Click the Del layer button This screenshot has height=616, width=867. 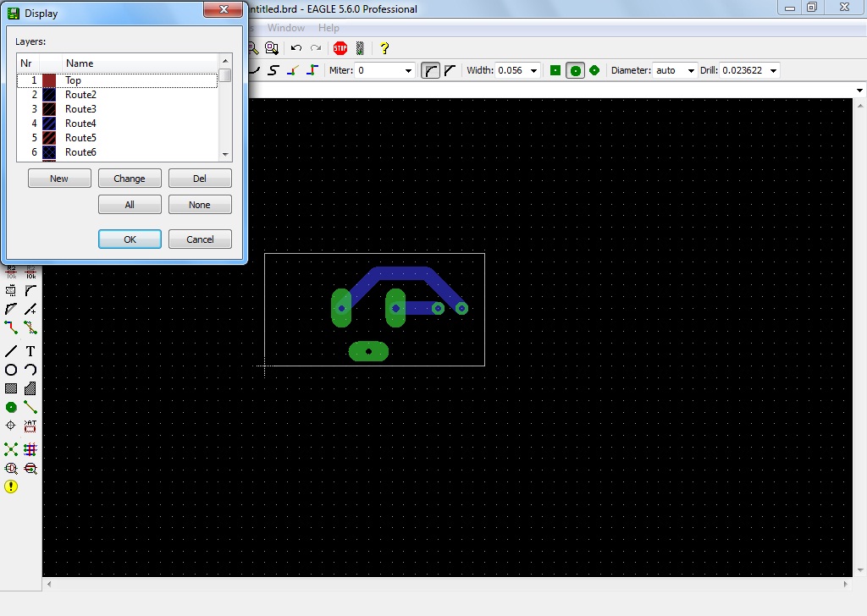pos(200,179)
